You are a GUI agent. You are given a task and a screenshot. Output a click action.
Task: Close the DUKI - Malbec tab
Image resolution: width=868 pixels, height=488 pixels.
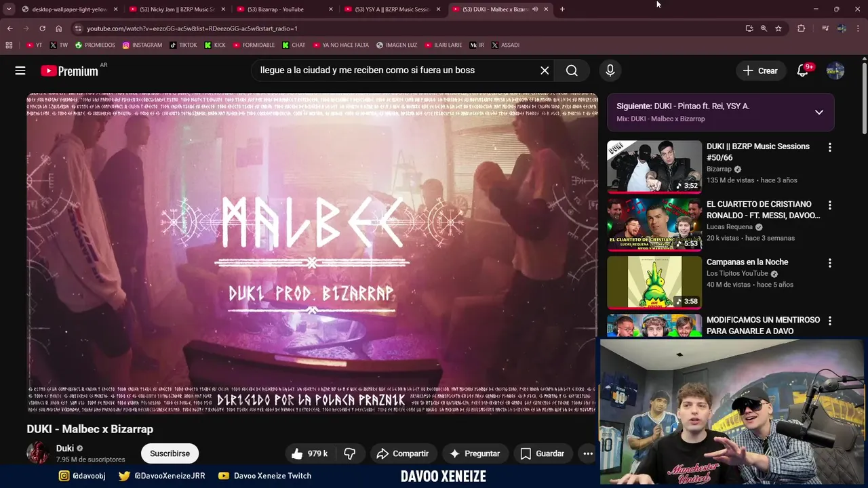(546, 9)
